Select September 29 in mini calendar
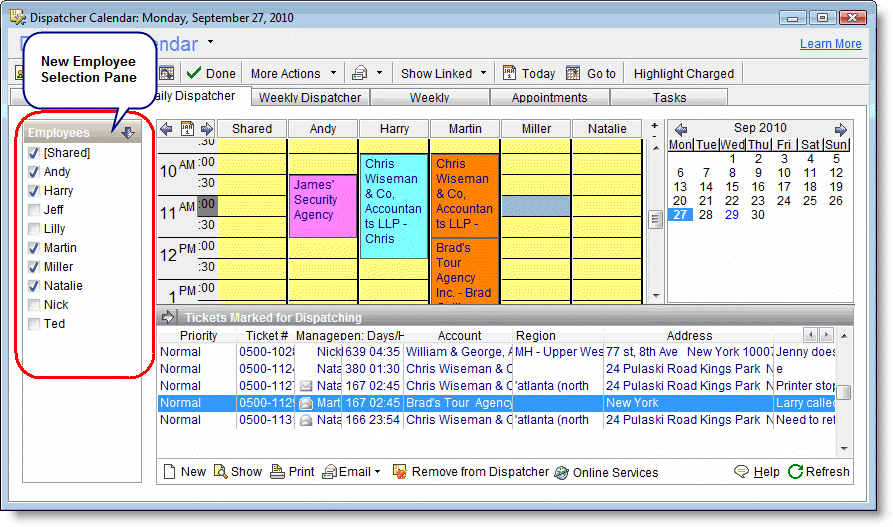 (732, 215)
